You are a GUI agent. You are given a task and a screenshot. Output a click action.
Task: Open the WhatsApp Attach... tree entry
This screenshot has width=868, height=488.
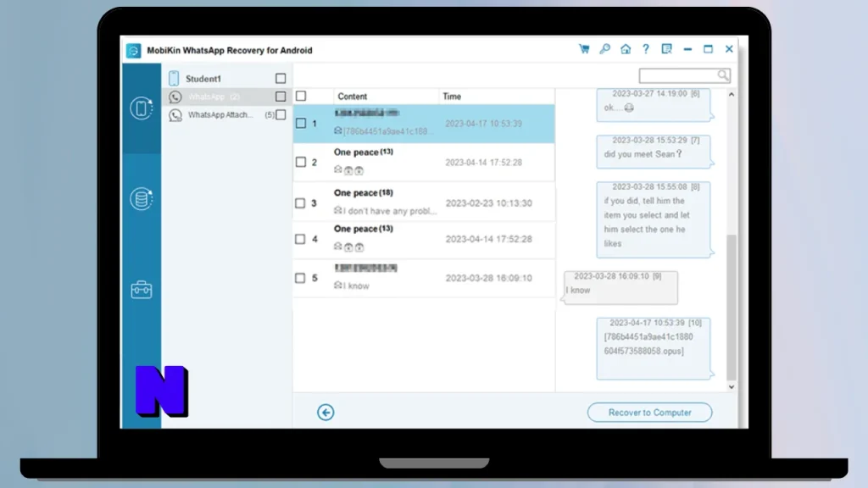pos(220,115)
